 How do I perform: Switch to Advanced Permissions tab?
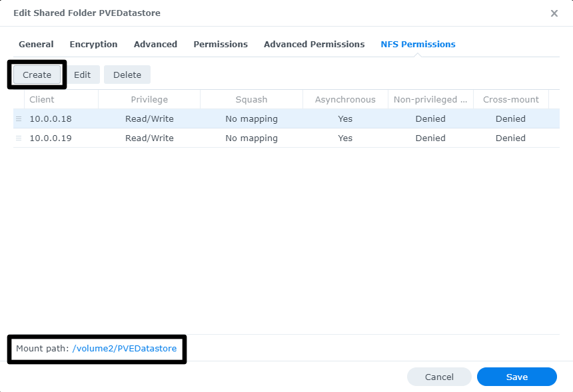314,45
